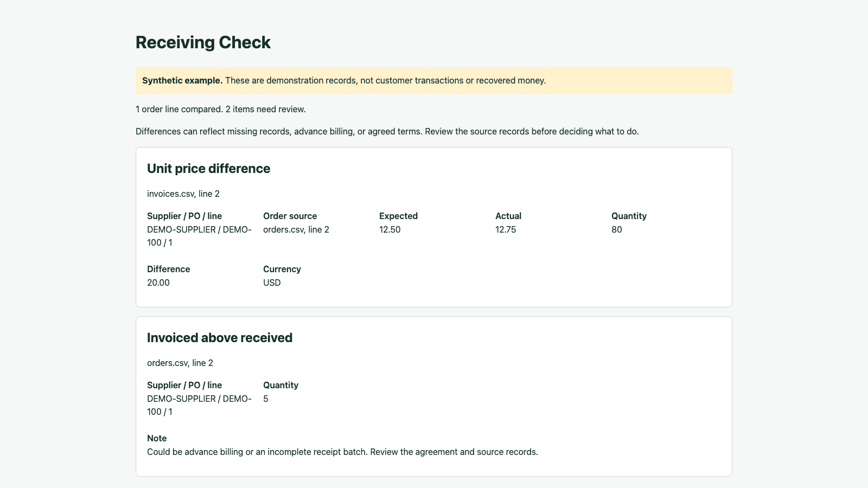Click the quantity value 80
Image resolution: width=868 pixels, height=488 pixels.
click(x=617, y=229)
